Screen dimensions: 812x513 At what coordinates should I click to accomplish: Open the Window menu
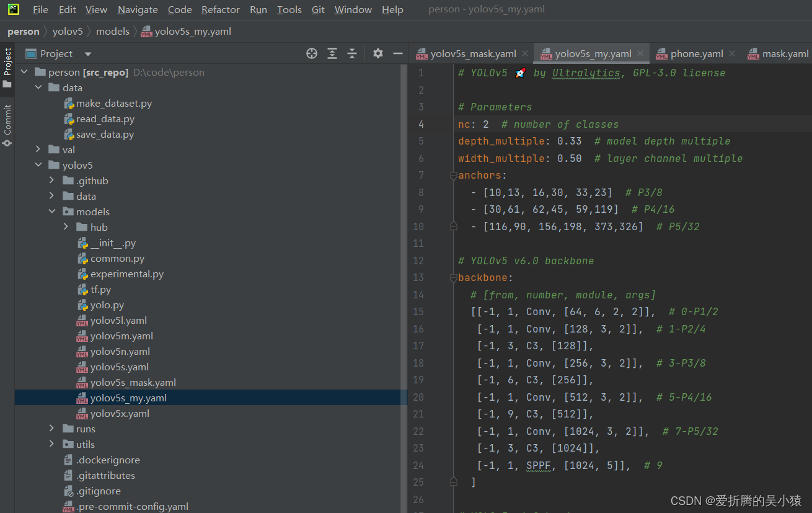[353, 9]
